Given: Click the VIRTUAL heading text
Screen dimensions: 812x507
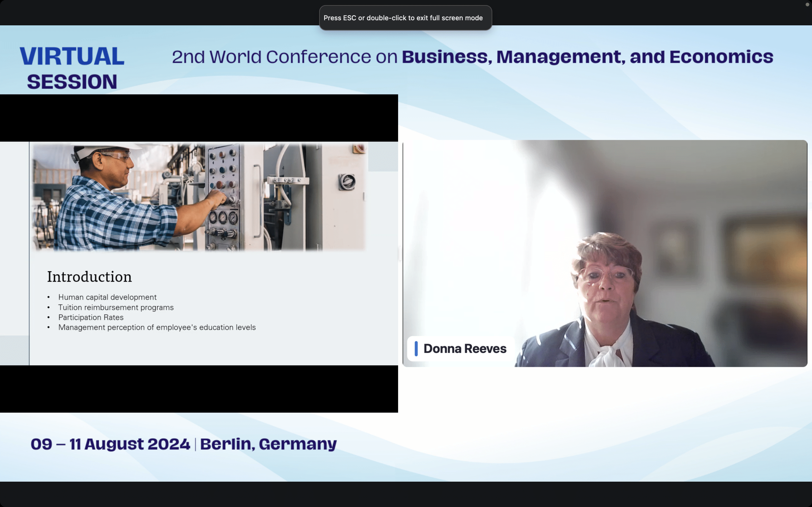Looking at the screenshot, I should coord(72,56).
